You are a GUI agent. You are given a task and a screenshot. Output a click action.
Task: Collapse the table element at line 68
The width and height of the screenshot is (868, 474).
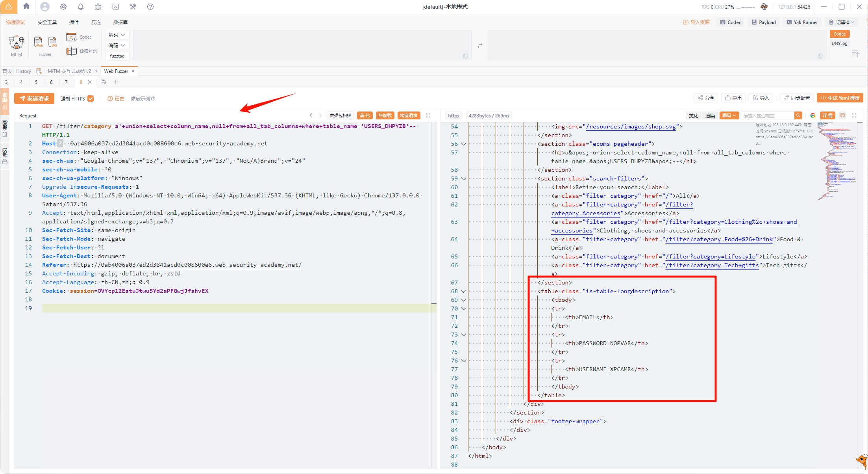[464, 291]
